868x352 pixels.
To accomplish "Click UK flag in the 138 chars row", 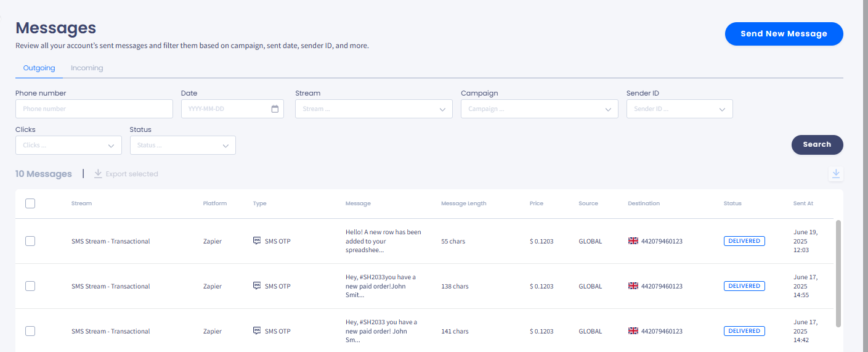I will pyautogui.click(x=633, y=286).
